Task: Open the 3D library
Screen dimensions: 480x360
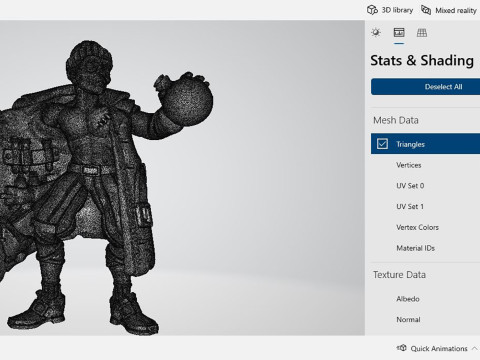Action: (390, 10)
